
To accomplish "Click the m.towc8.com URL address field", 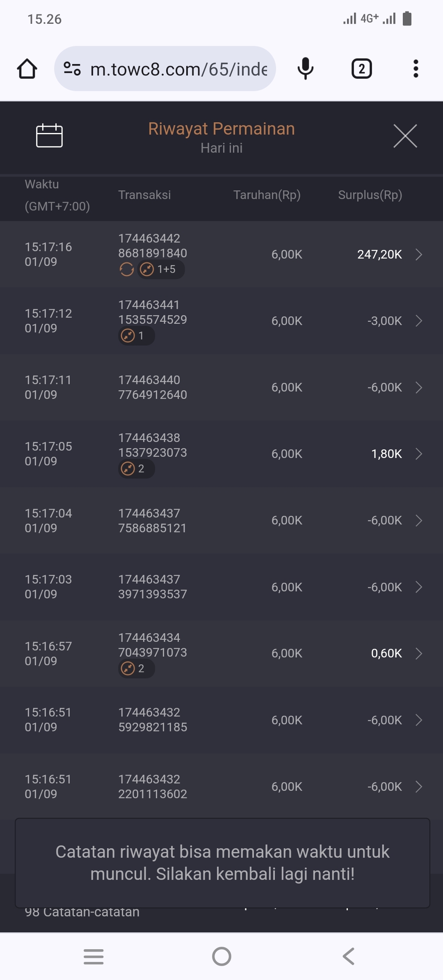I will tap(179, 69).
